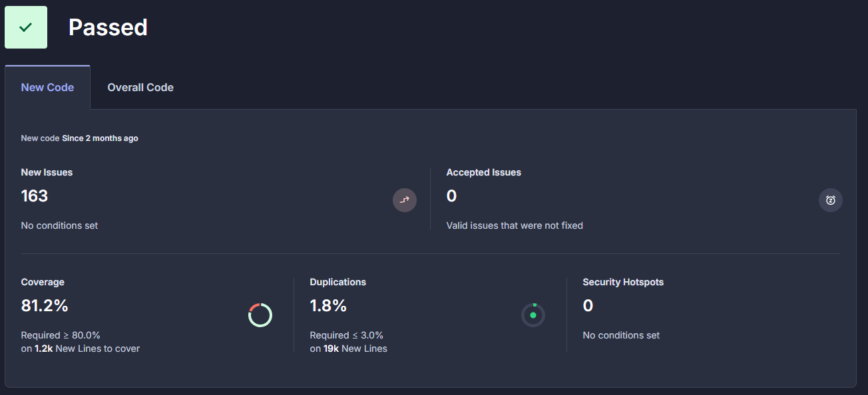Click the Security Hotspots heading
Viewport: 868px width, 395px height.
coord(623,282)
